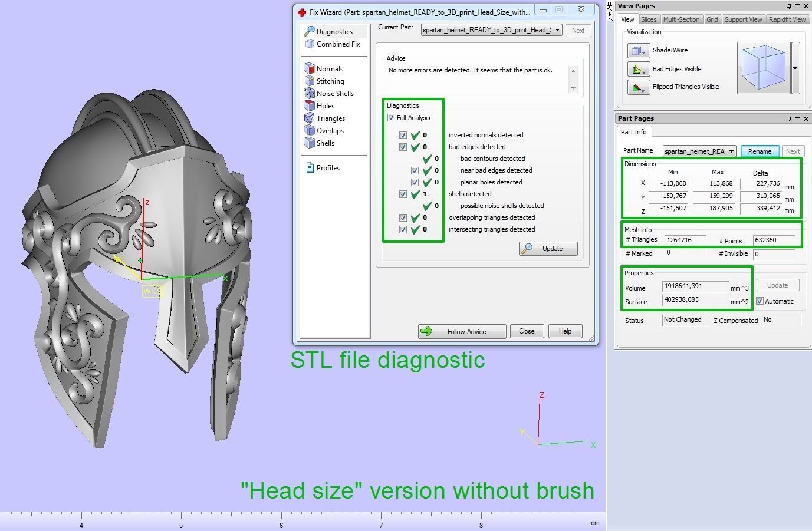Select the Normals fix page

point(324,69)
